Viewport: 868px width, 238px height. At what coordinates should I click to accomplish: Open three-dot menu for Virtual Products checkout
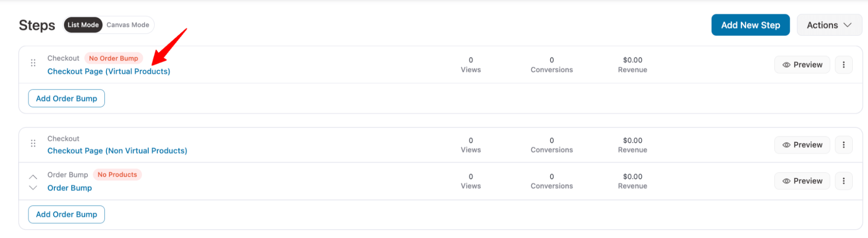(843, 65)
